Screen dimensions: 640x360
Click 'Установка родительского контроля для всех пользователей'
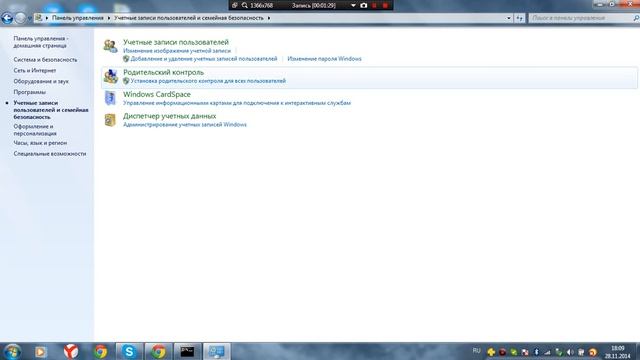(x=208, y=81)
